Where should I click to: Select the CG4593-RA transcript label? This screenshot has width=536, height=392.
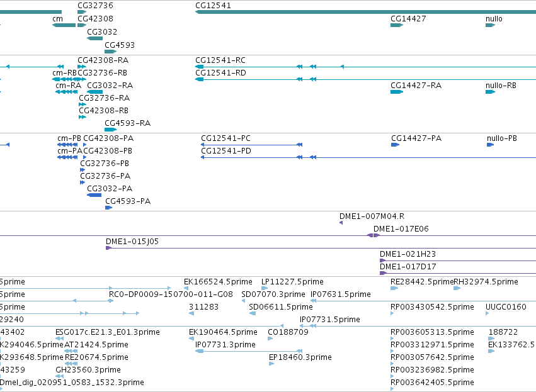[127, 123]
